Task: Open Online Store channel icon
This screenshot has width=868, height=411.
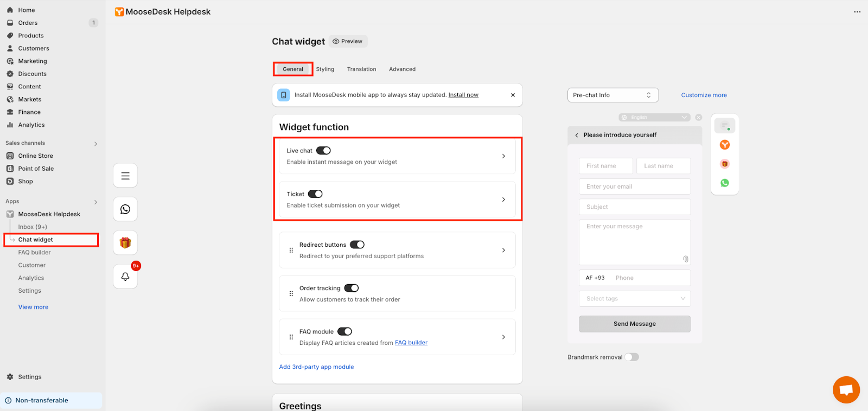Action: click(x=10, y=156)
